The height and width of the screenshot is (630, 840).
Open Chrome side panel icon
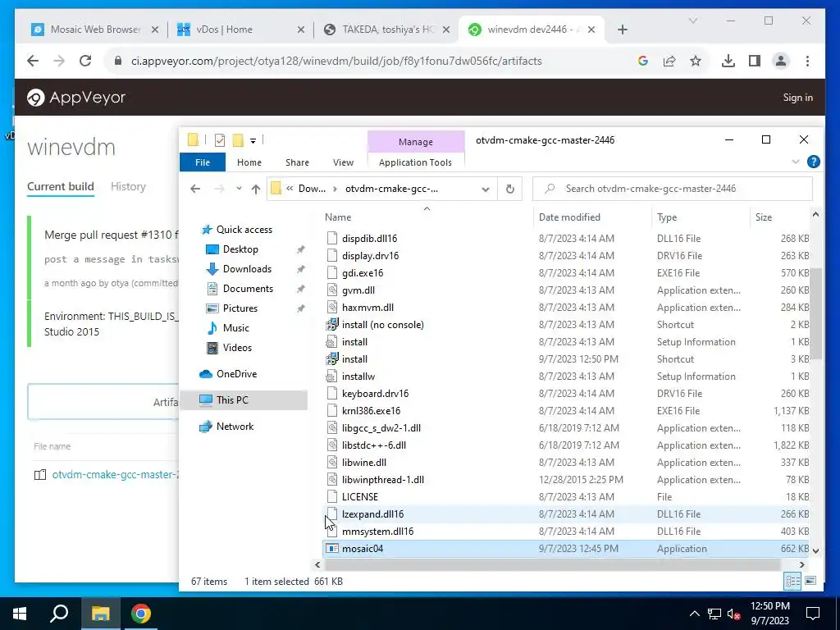[x=755, y=61]
